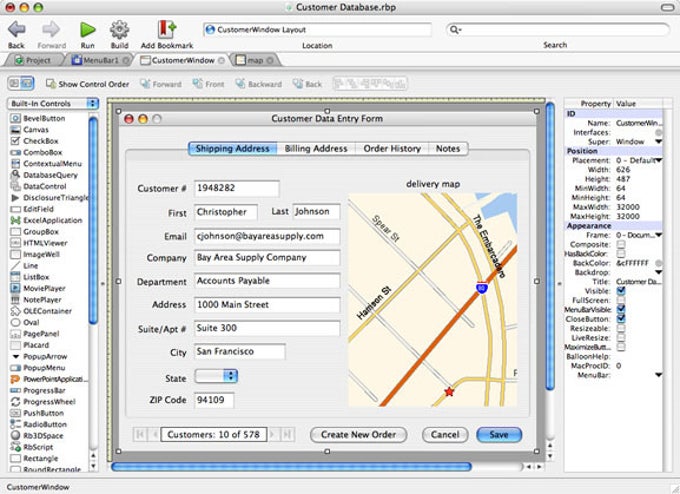
Task: Switch to the Project tab
Action: click(33, 60)
